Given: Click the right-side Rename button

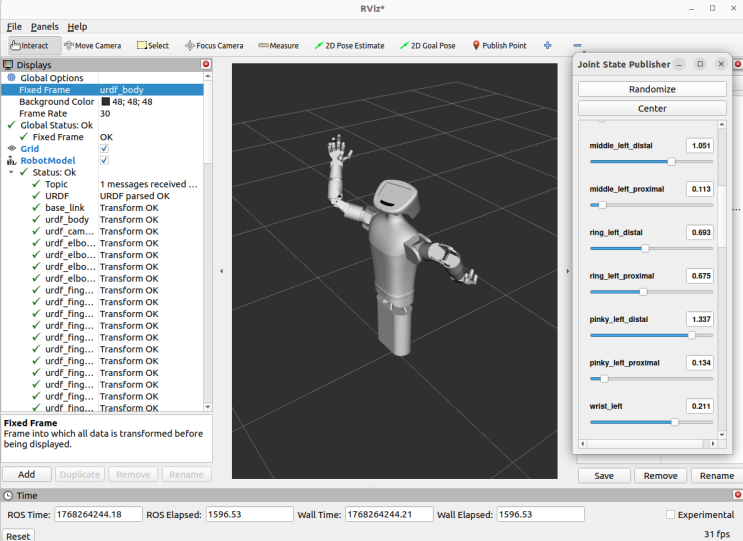Looking at the screenshot, I should point(717,476).
